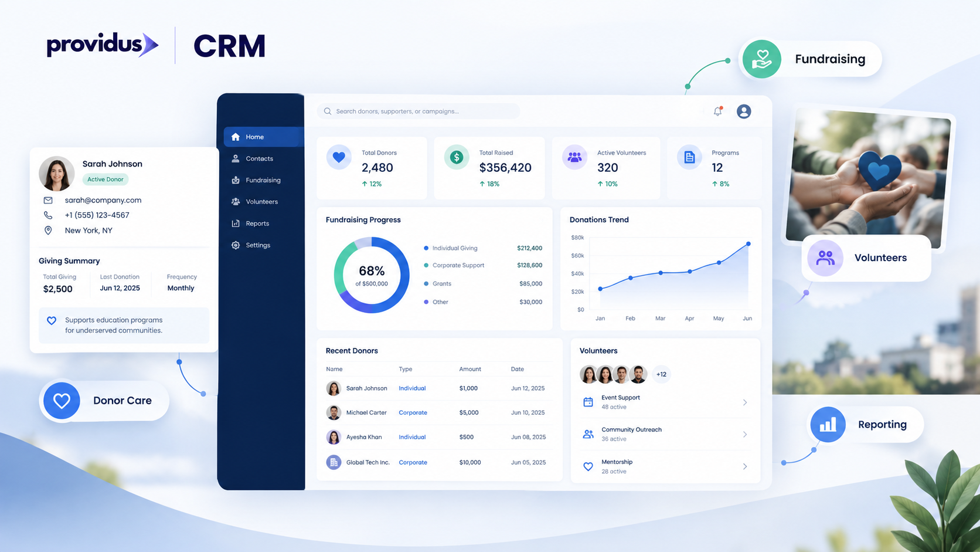Click the Volunteers badge people icon

click(825, 258)
